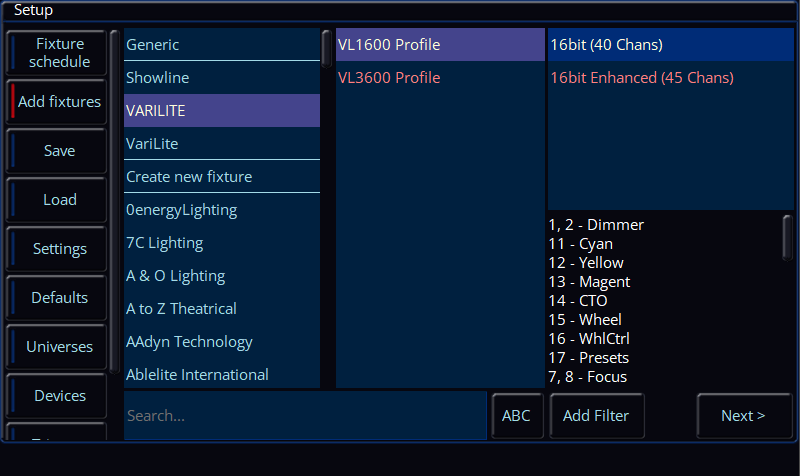Open the Defaults section
Viewport: 800px width, 476px height.
[x=57, y=297]
